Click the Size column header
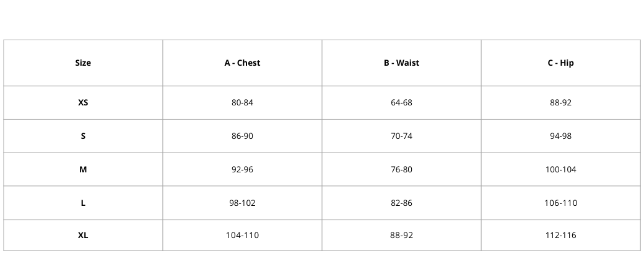The image size is (644, 279). pos(83,63)
